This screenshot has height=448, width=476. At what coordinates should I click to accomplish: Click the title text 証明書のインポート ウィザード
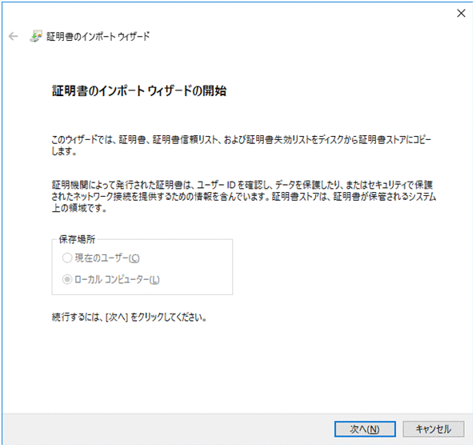(98, 37)
